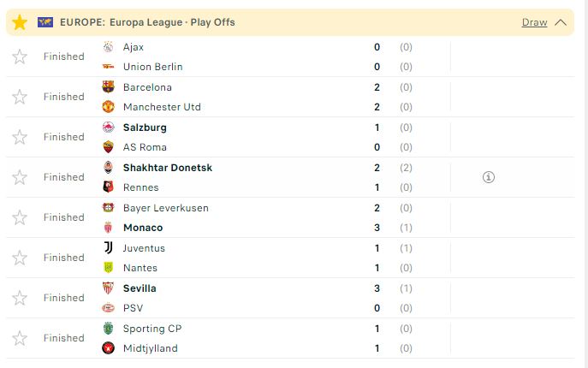The height and width of the screenshot is (368, 588).
Task: Click the Midtjylland club crest icon
Action: coord(108,348)
